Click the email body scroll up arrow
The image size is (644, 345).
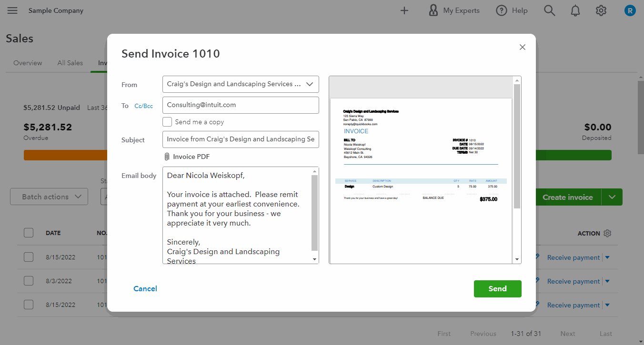pos(314,171)
